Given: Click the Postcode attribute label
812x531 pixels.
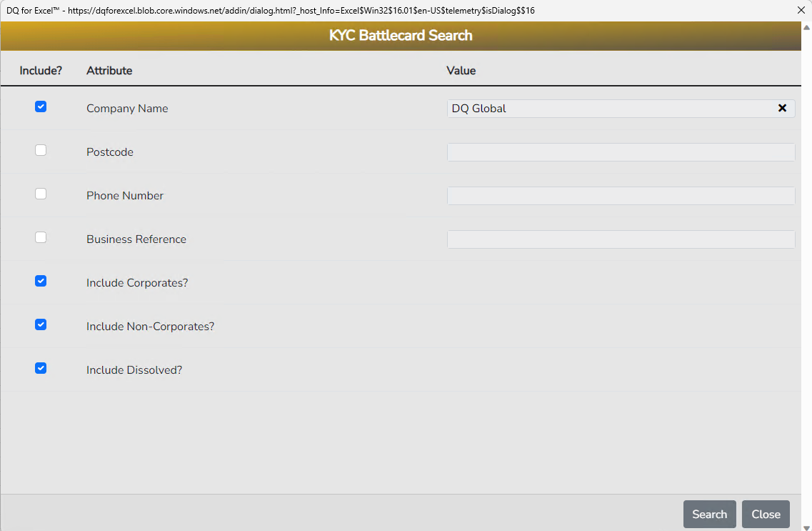Looking at the screenshot, I should point(110,152).
